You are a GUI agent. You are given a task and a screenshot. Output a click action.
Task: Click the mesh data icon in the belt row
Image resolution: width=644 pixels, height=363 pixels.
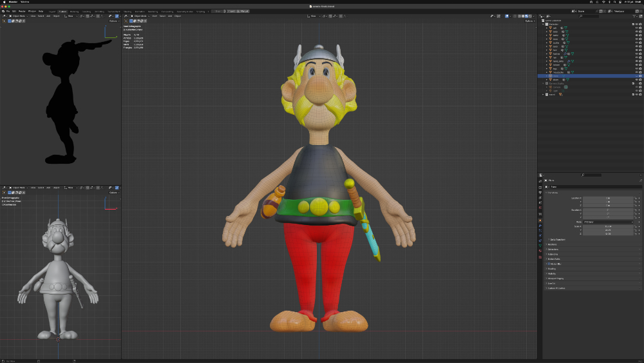565,28
